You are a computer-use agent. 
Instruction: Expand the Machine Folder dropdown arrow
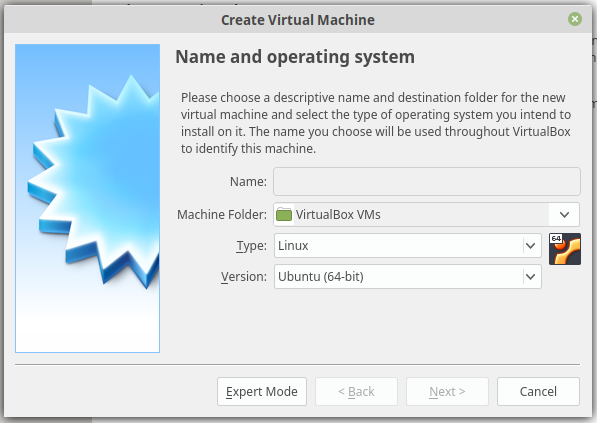(x=564, y=215)
